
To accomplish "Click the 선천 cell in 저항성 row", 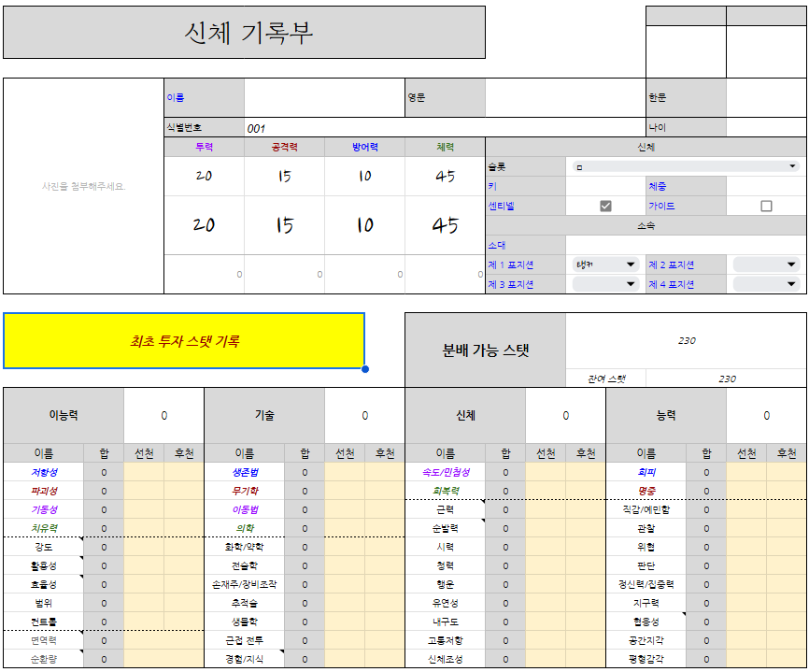I will [x=144, y=472].
